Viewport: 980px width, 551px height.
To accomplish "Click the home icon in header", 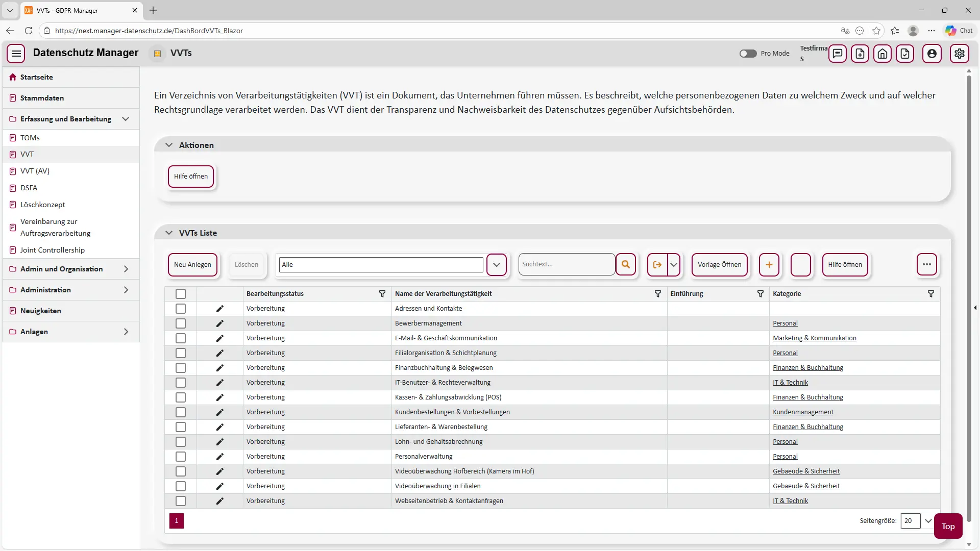I will (883, 54).
